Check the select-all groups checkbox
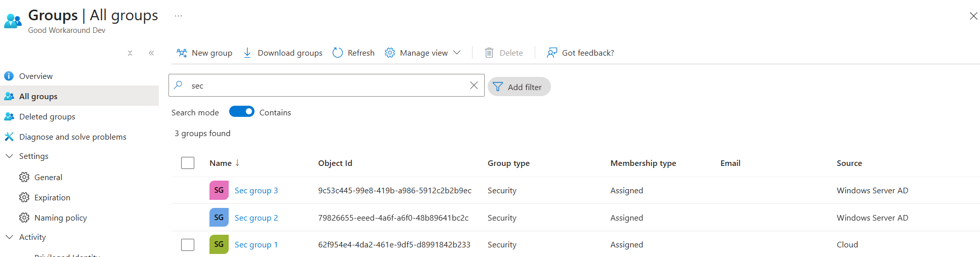980x257 pixels. 188,163
